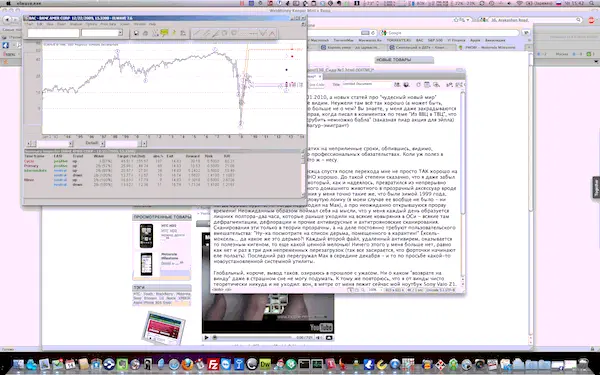Click the video progress slider
The height and width of the screenshot is (375, 600).
point(253,338)
